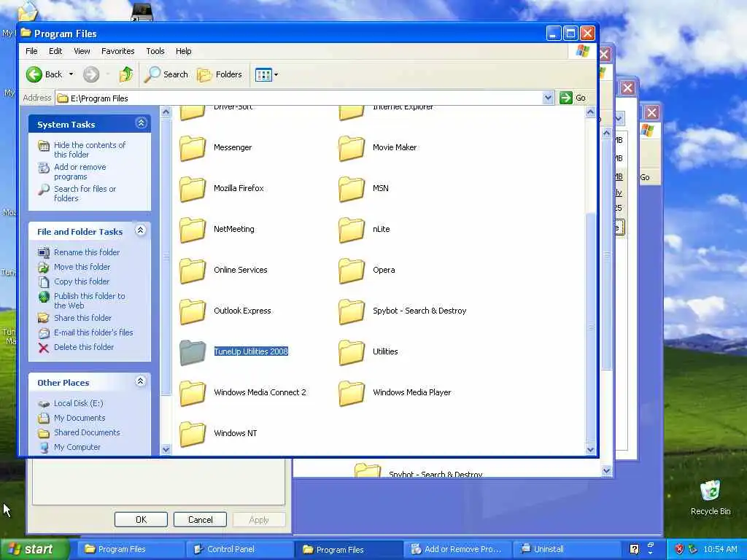The width and height of the screenshot is (747, 560).
Task: Open the File menu
Action: [x=31, y=51]
